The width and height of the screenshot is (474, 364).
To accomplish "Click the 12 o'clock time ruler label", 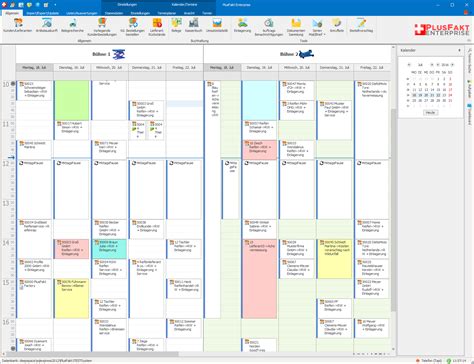I will click(x=6, y=164).
